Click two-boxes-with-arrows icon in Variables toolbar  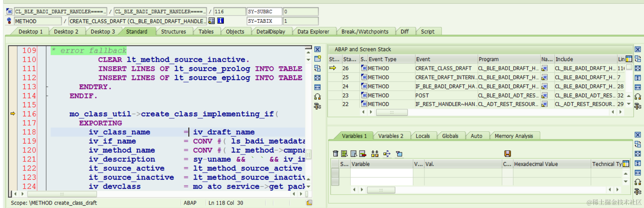pyautogui.click(x=375, y=153)
